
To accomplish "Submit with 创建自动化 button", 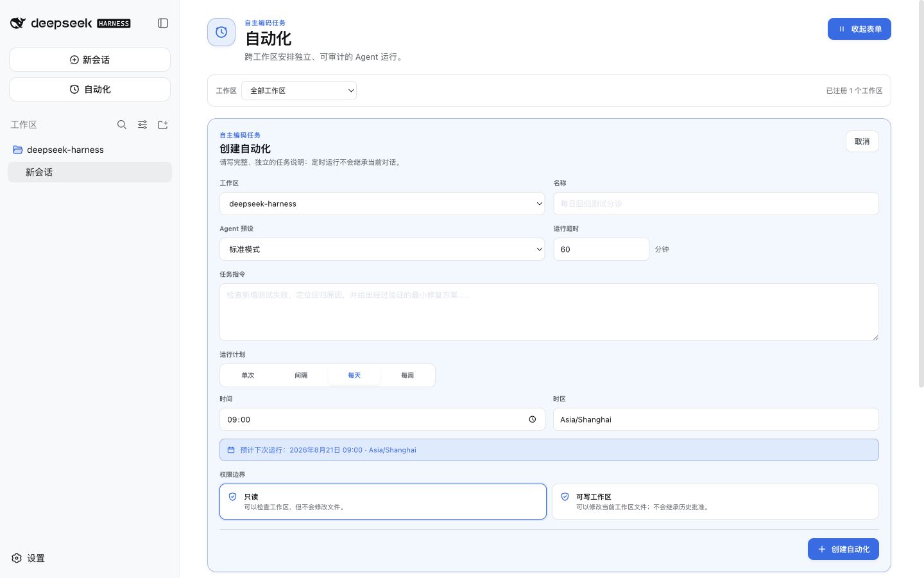I will point(843,549).
